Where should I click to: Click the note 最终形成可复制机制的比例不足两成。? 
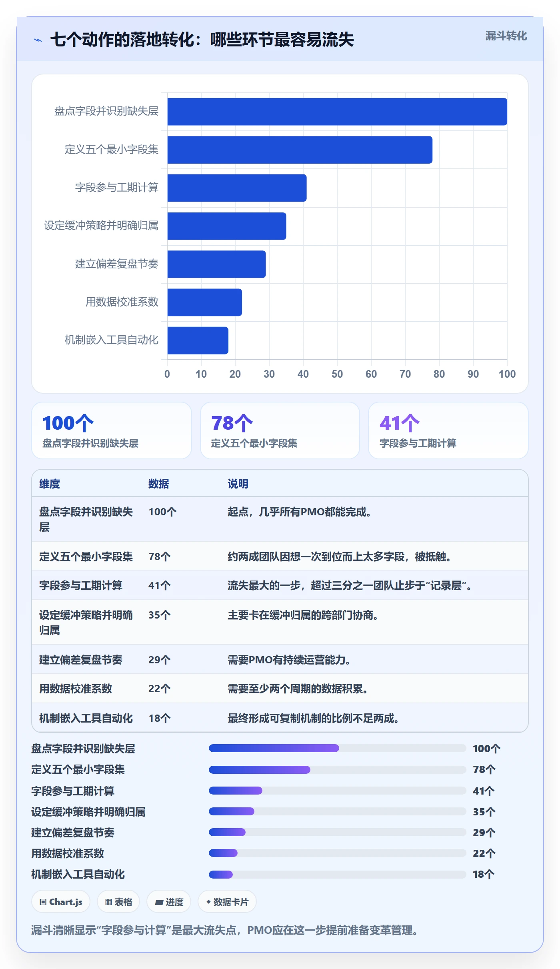point(314,718)
